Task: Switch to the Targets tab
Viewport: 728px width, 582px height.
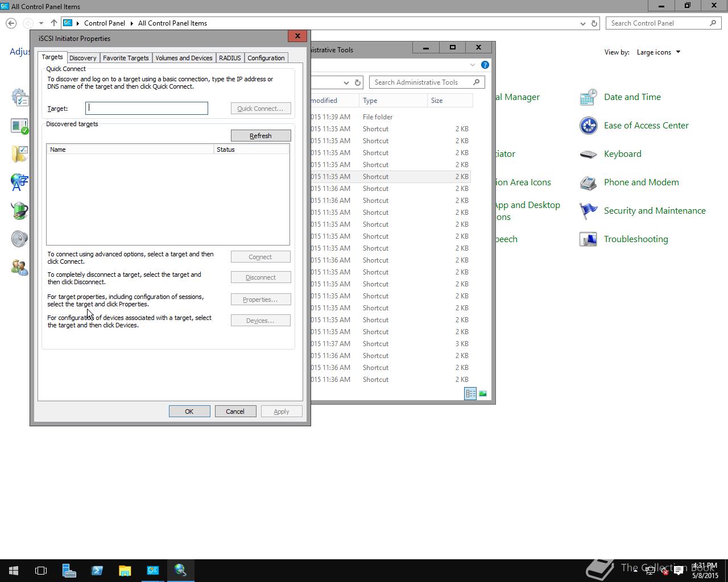Action: point(52,57)
